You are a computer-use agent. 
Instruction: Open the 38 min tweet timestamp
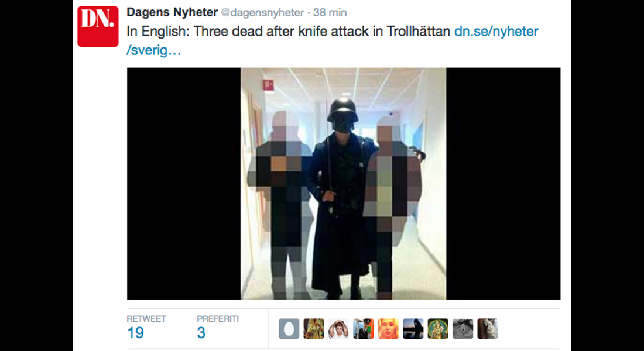[x=330, y=13]
